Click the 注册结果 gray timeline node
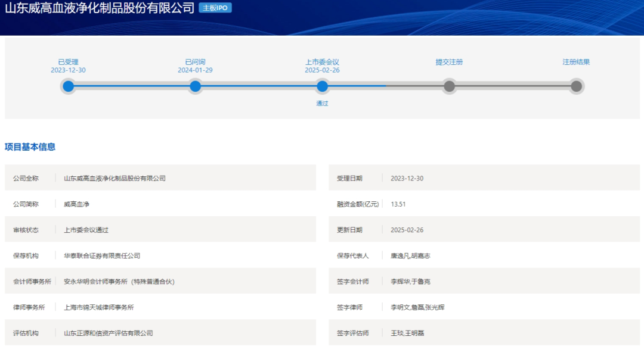 pyautogui.click(x=576, y=86)
